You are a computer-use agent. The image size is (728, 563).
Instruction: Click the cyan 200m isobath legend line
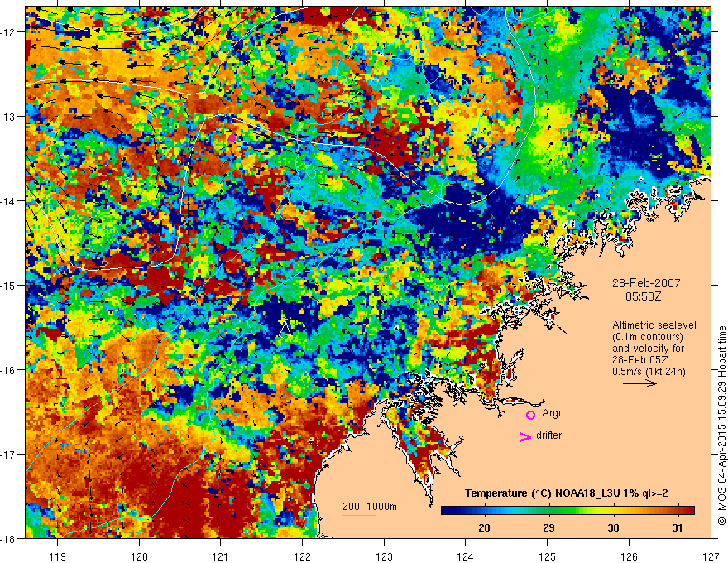359,515
